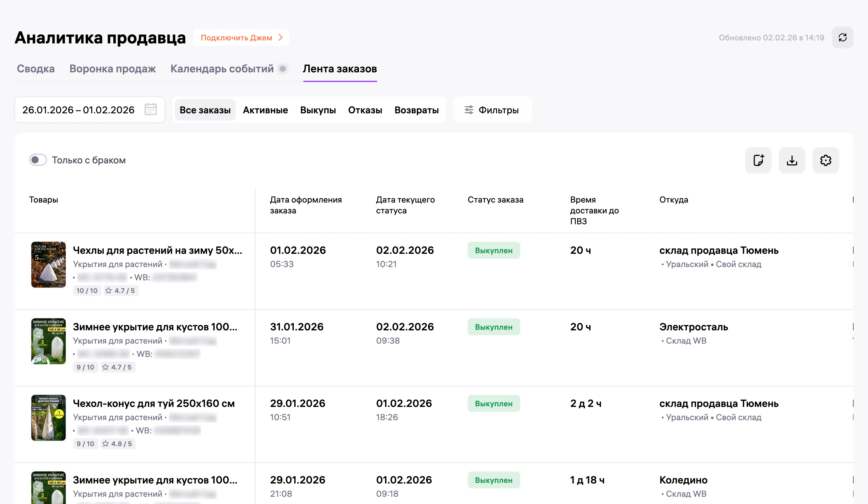Show only Возвраты orders
This screenshot has width=868, height=504.
417,110
